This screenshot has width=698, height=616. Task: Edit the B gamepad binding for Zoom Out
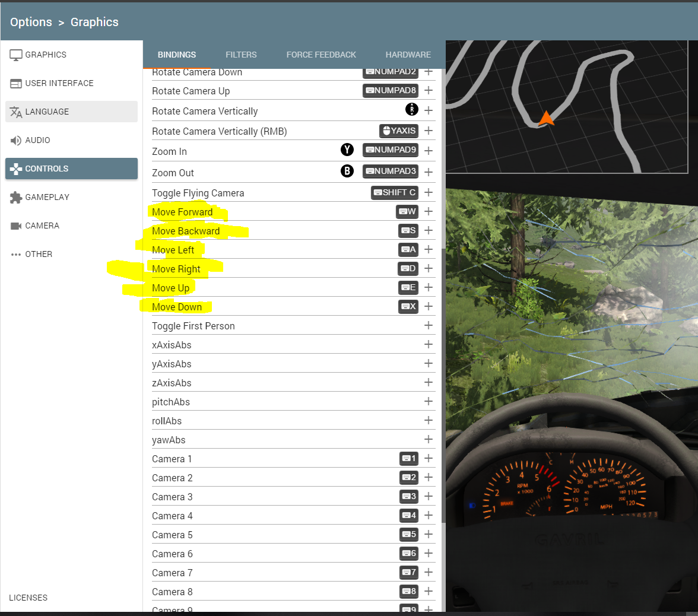pyautogui.click(x=347, y=171)
